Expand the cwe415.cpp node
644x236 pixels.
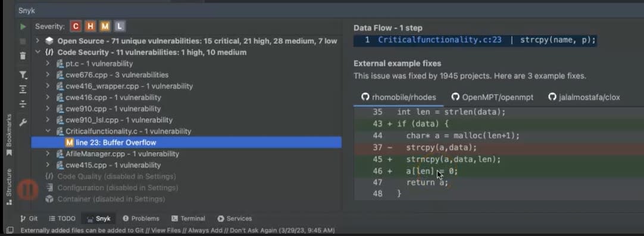pyautogui.click(x=48, y=165)
